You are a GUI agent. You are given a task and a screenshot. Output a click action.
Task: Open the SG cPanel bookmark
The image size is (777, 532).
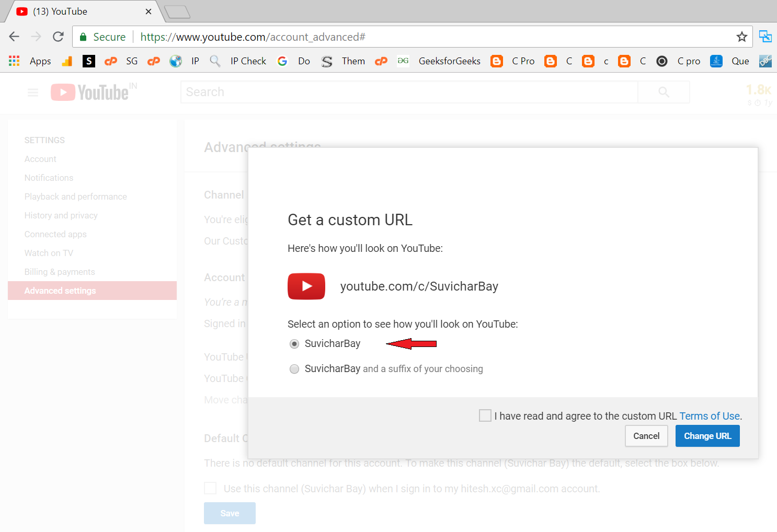(121, 61)
